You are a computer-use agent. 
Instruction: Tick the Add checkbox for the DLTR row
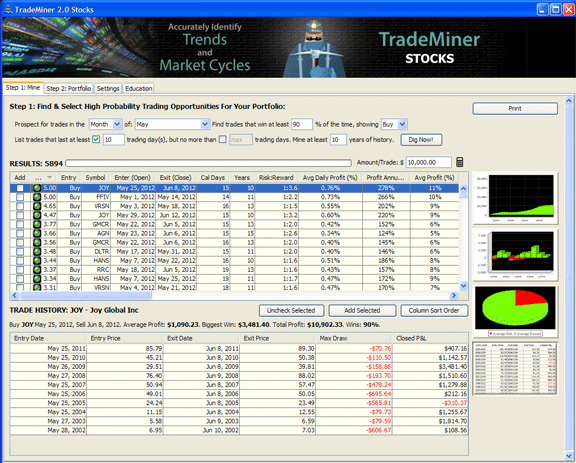pyautogui.click(x=20, y=251)
